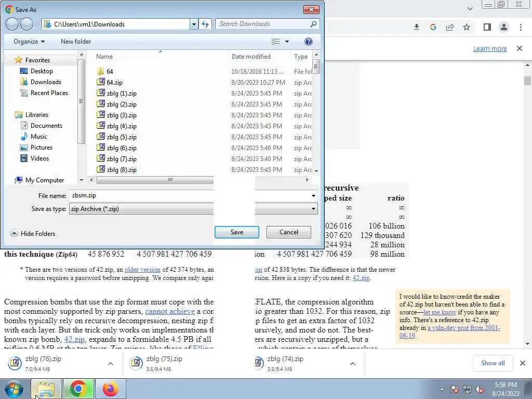532x399 pixels.
Task: Click the network tray icon
Action: (467, 389)
